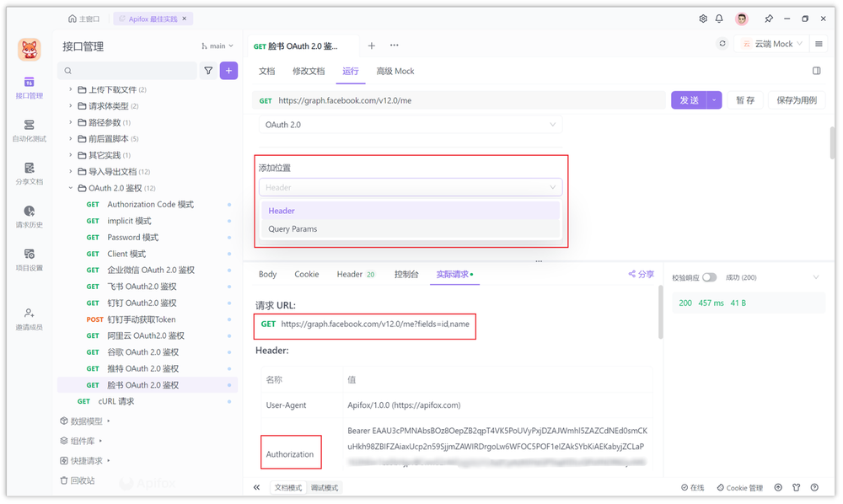843x504 pixels.
Task: Click the 分享 link in the response panel
Action: coord(641,274)
